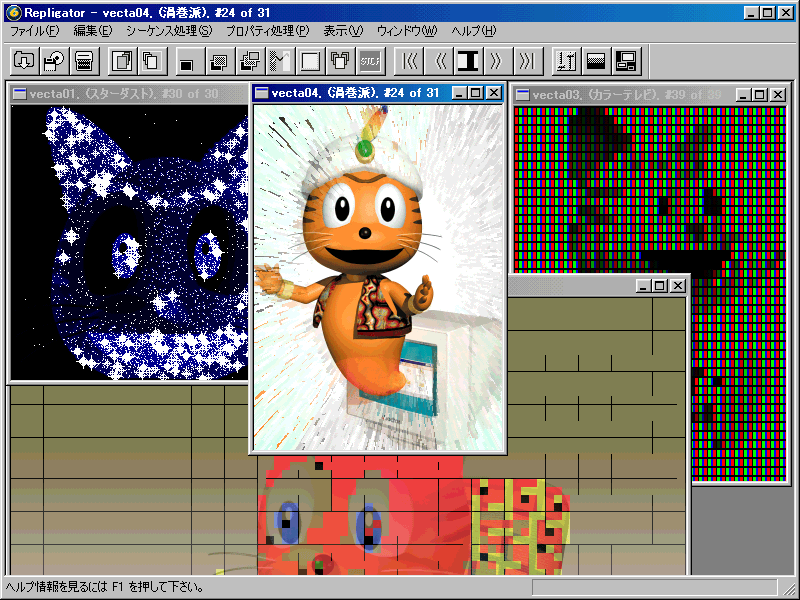Jump to last frame of sequence
This screenshot has height=600, width=800.
click(528, 61)
